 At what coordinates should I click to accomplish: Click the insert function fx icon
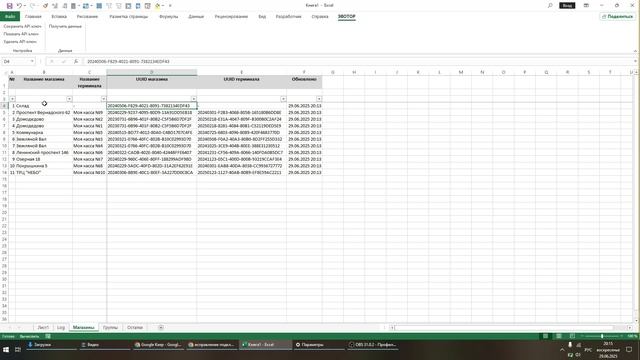click(76, 61)
